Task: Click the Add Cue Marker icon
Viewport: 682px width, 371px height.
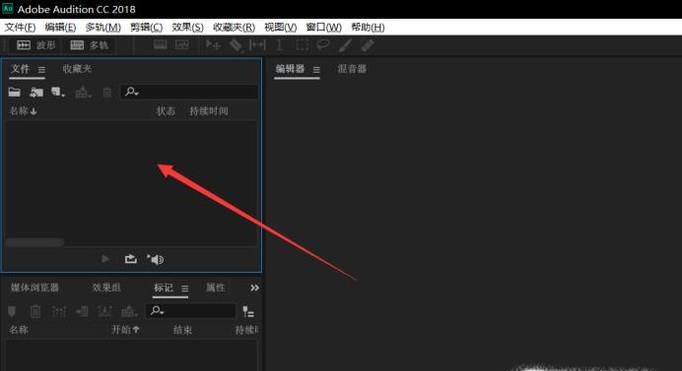Action: point(12,311)
